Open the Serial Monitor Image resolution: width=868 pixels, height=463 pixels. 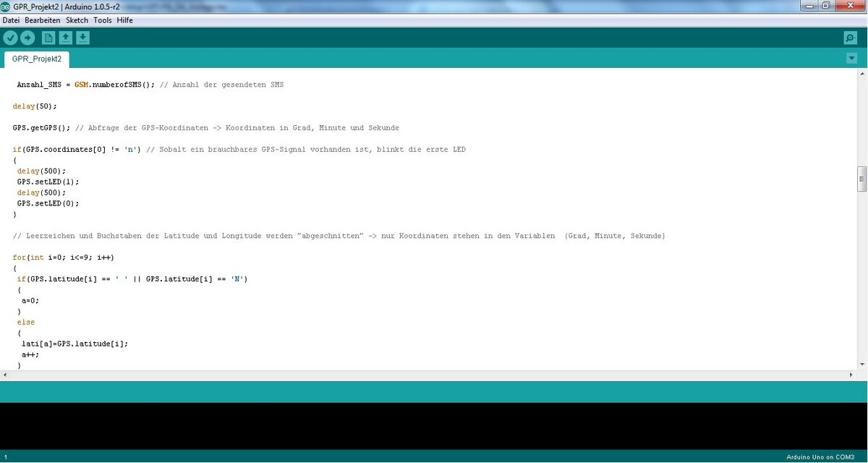[x=851, y=38]
